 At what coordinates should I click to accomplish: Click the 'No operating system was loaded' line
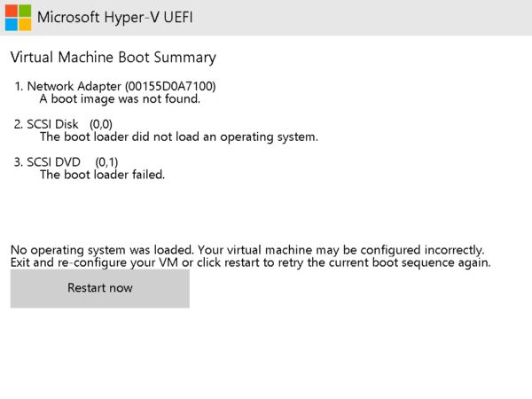click(247, 250)
